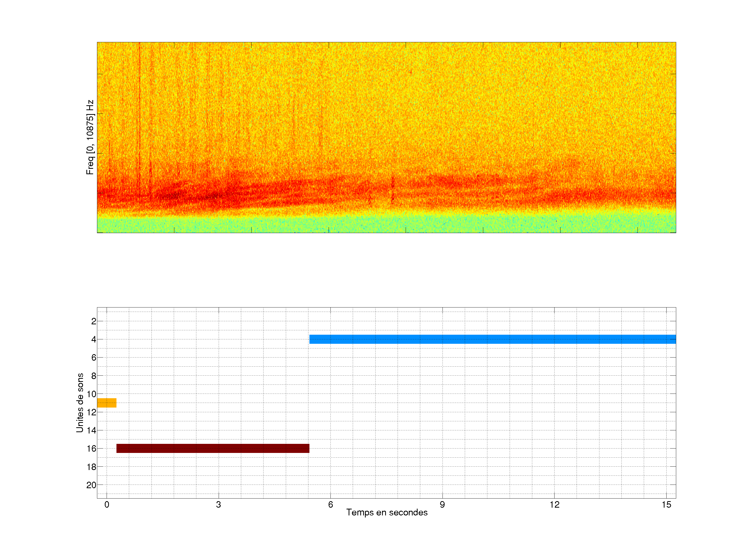Click the x-axis tick label 15
This screenshot has width=747, height=560.
coord(666,505)
